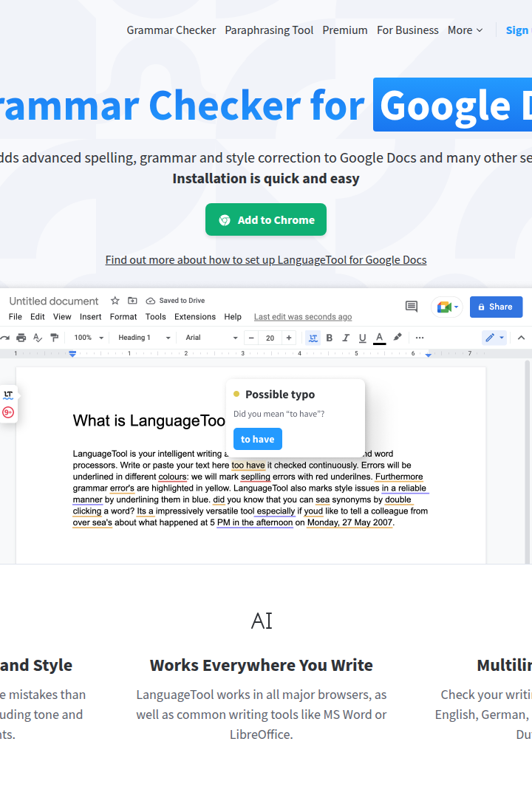This screenshot has height=798, width=532.
Task: Click the underlined word 'Furthermore'
Action: click(x=399, y=477)
